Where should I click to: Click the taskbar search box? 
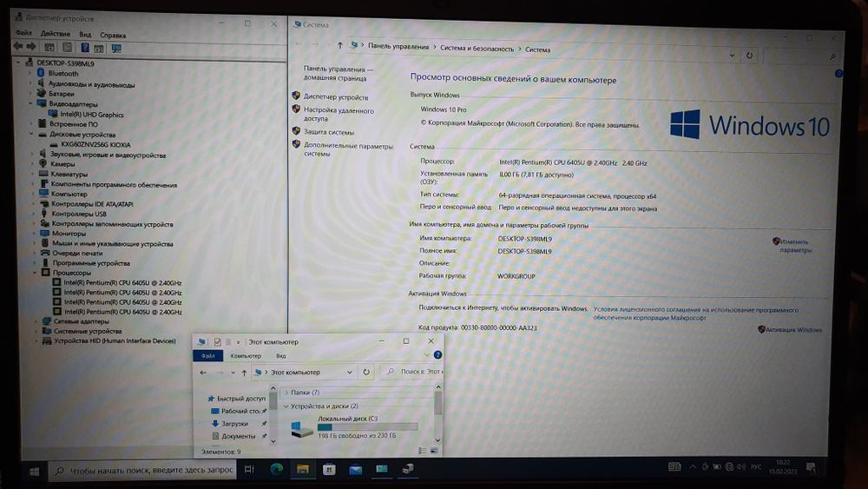point(143,470)
